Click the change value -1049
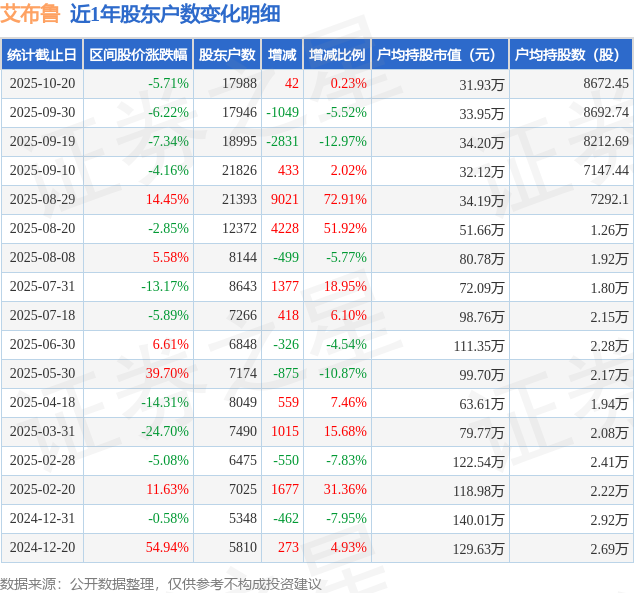The height and width of the screenshot is (593, 634). click(282, 112)
